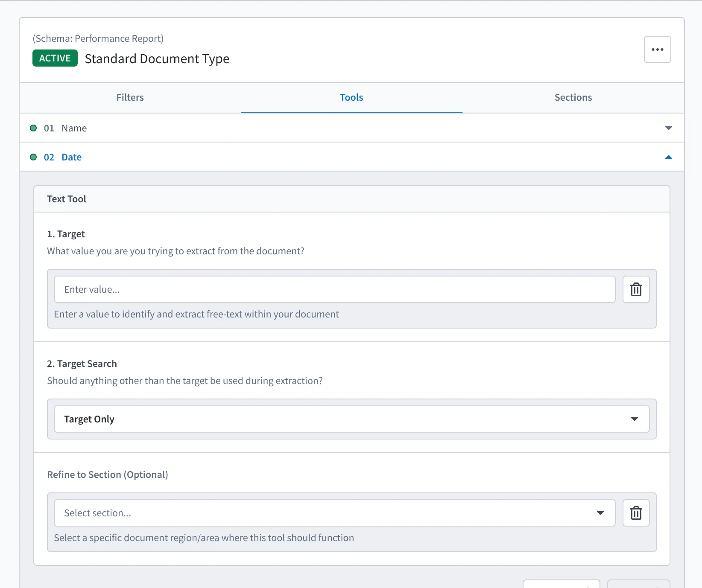
Task: Collapse the 02 Date row arrow
Action: tap(668, 157)
